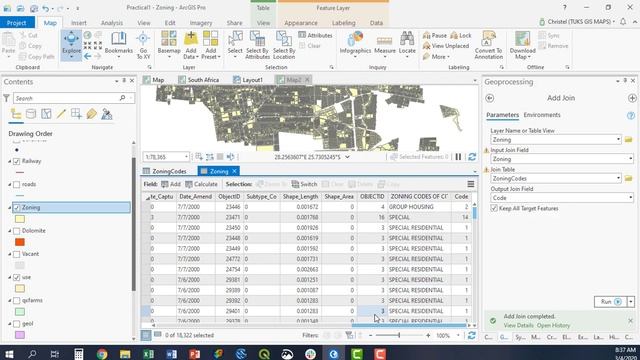Open the Output Join Field dropdown
640x360 pixels.
630,198
